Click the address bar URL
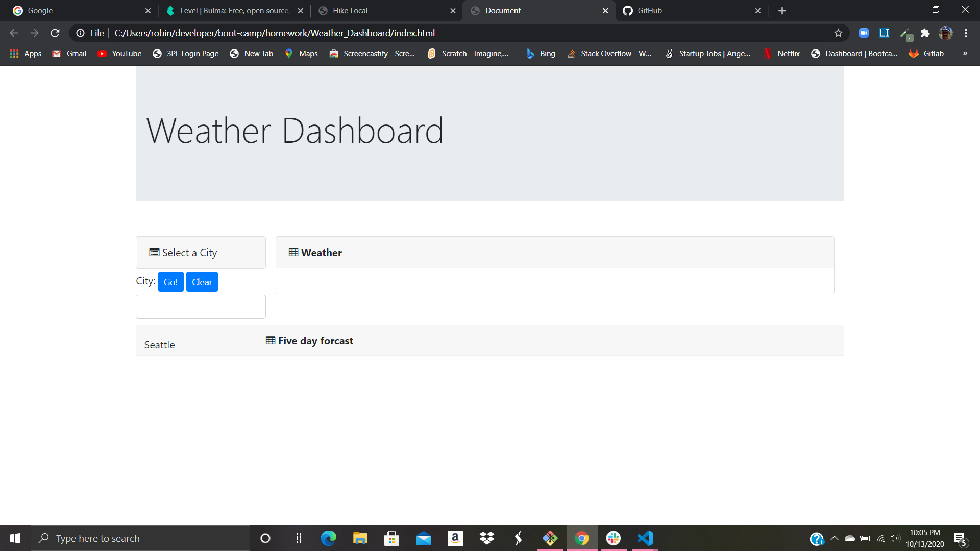The height and width of the screenshot is (551, 980). click(275, 33)
